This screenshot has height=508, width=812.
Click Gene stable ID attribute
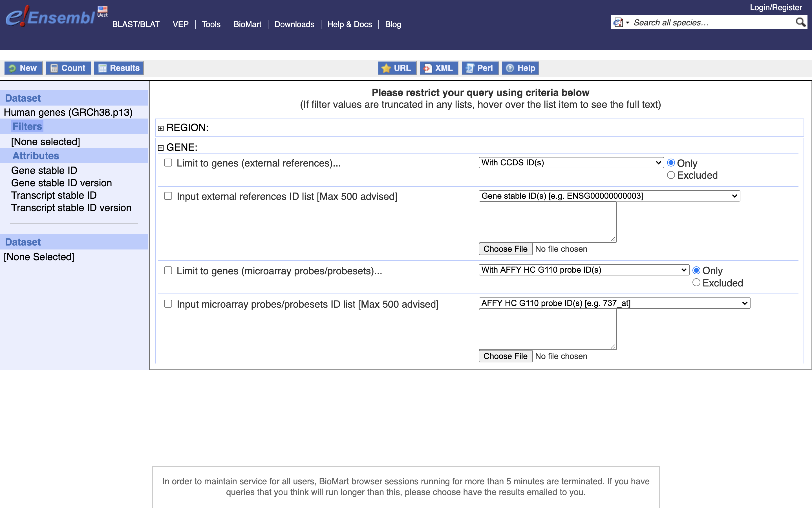pyautogui.click(x=44, y=171)
